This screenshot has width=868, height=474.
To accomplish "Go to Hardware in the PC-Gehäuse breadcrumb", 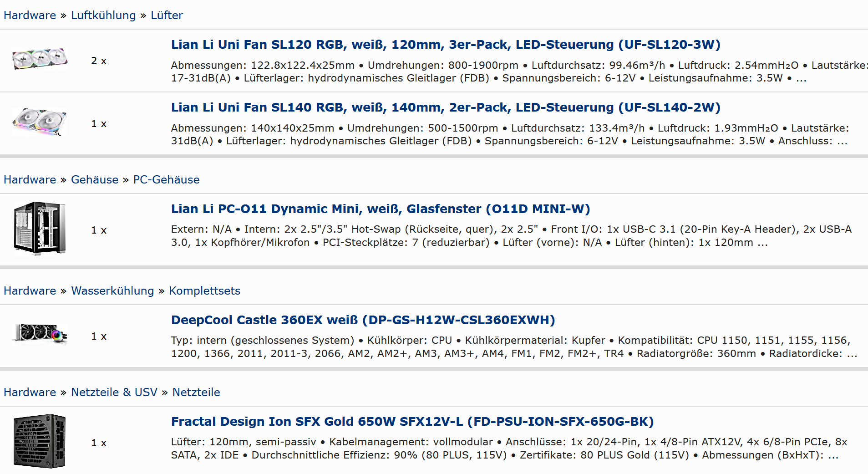I will pyautogui.click(x=30, y=180).
